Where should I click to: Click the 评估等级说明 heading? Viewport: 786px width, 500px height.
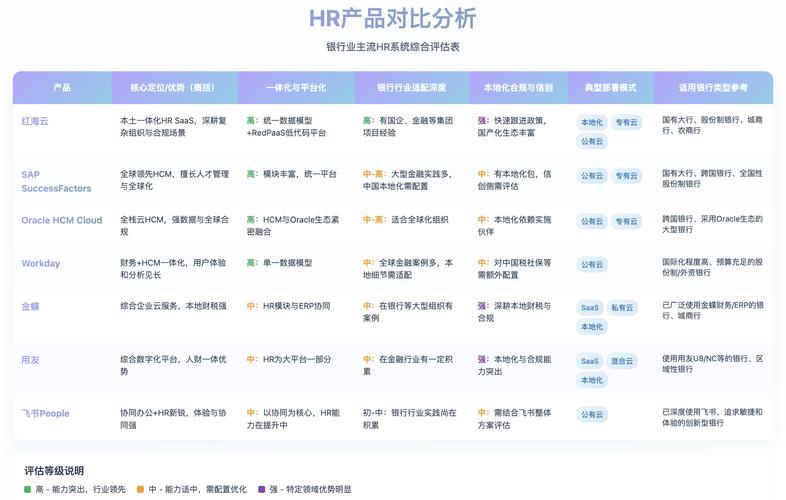[x=54, y=471]
